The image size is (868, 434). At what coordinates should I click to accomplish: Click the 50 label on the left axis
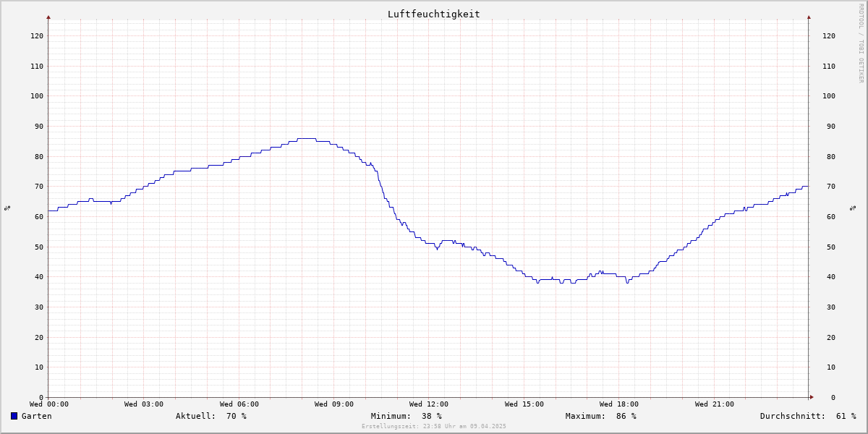pyautogui.click(x=39, y=247)
